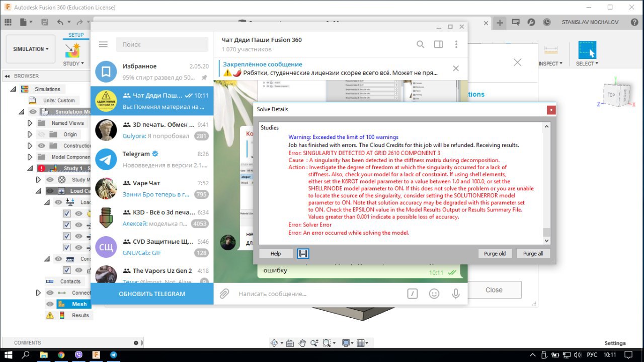Toggle Load Case visibility eye
The height and width of the screenshot is (362, 644).
50,191
